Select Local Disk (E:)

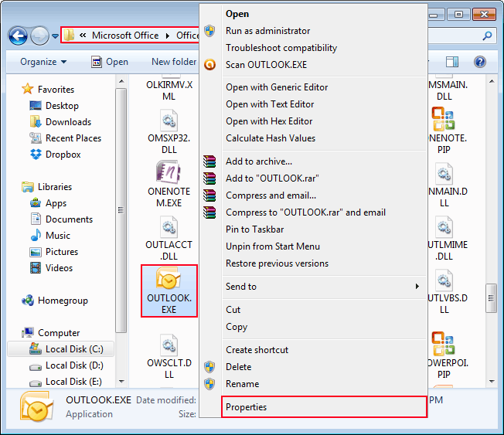coord(73,382)
